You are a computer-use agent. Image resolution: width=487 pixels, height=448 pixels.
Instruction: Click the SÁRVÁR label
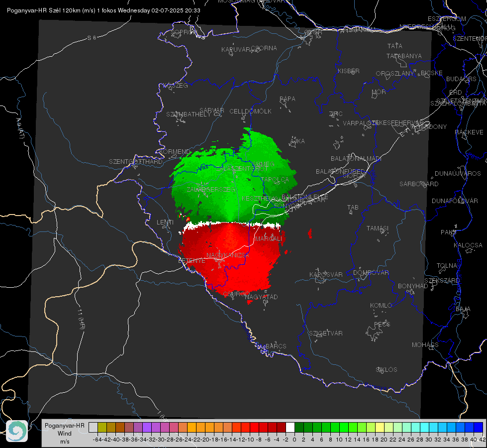point(212,111)
